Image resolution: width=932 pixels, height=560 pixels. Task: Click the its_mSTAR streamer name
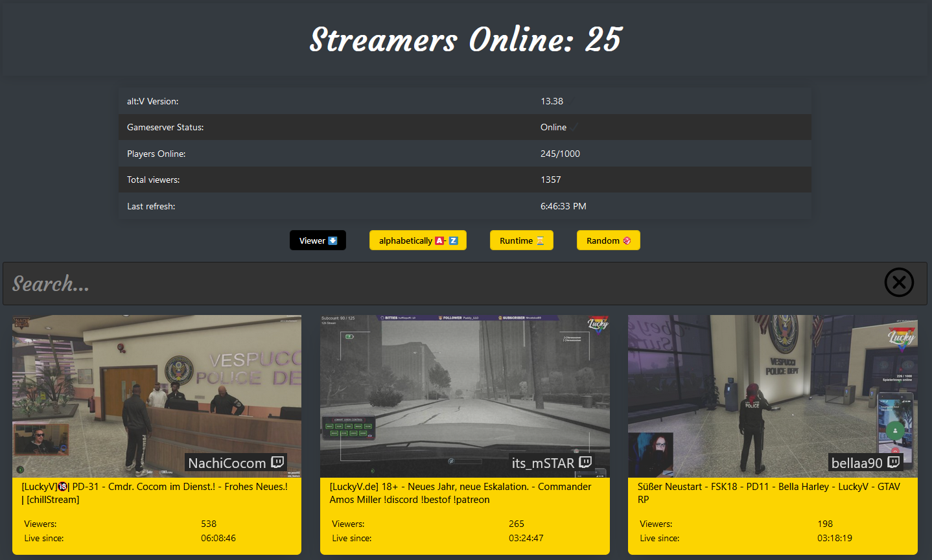[543, 463]
